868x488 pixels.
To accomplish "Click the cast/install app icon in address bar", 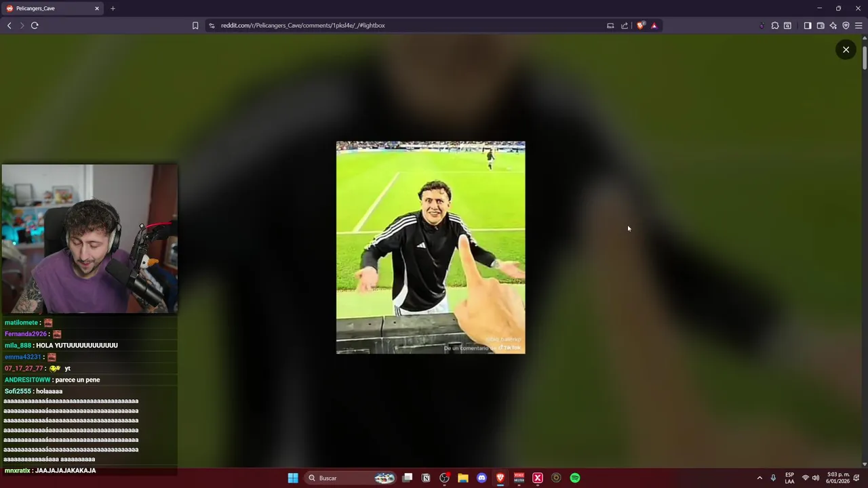I will point(610,26).
